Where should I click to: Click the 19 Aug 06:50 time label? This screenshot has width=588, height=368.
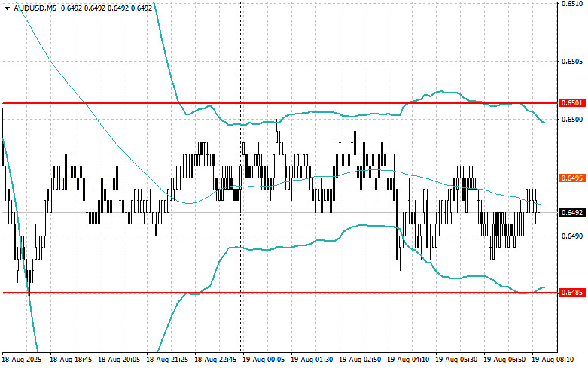pyautogui.click(x=504, y=360)
